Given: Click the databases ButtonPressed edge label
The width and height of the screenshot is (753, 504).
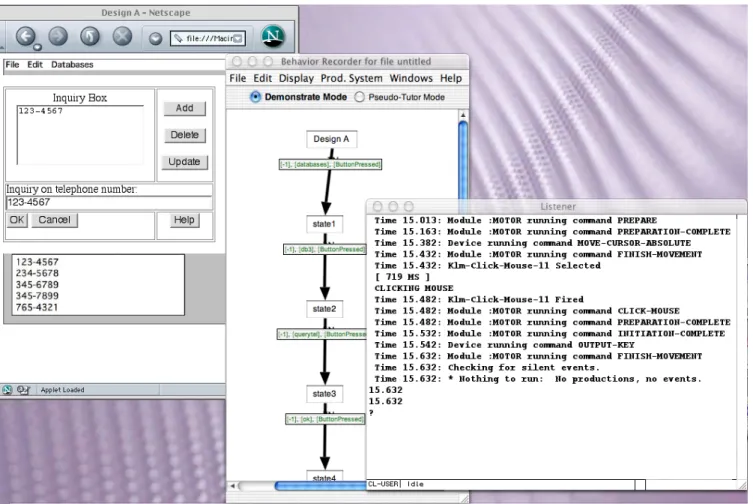Looking at the screenshot, I should 330,164.
